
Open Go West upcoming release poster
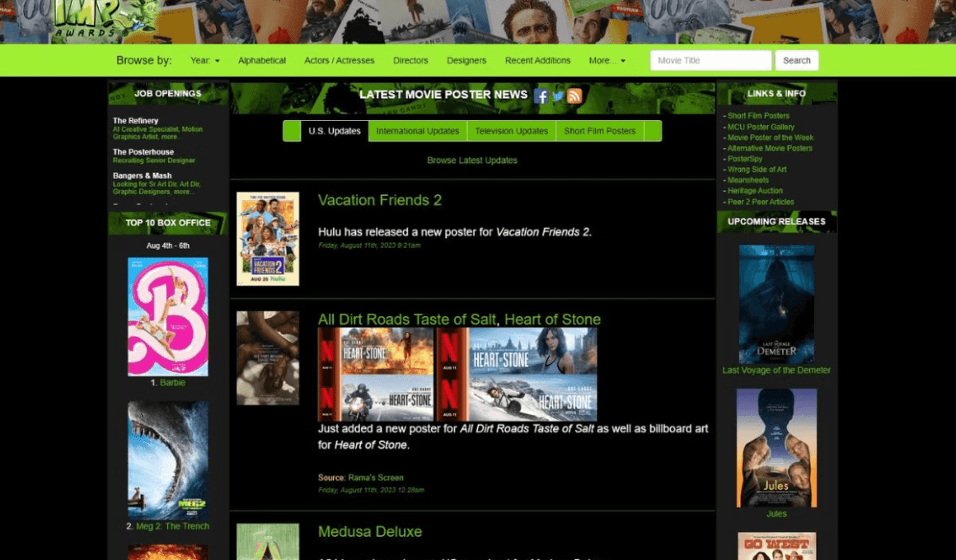(776, 546)
